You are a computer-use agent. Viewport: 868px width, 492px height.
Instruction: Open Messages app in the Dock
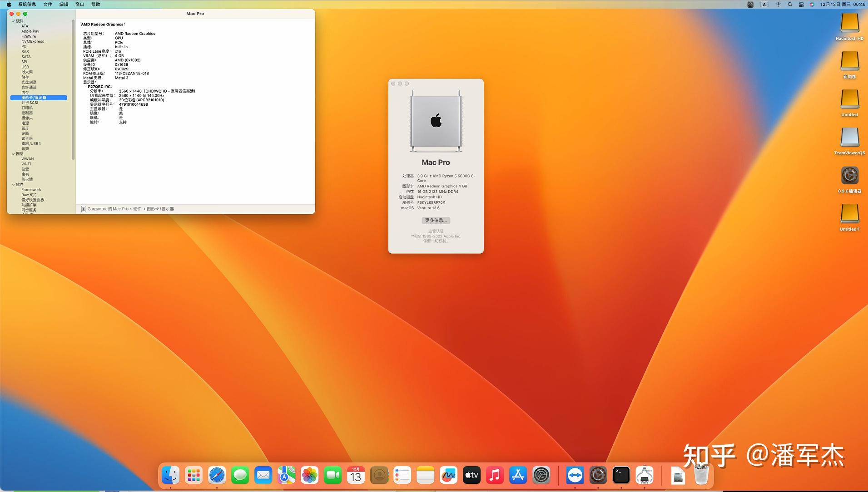click(240, 475)
